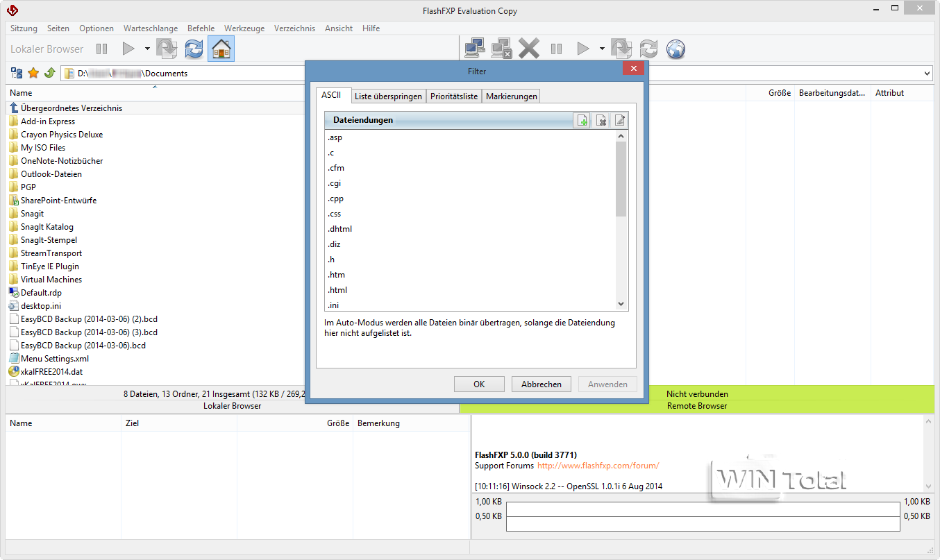Viewport: 940px width, 560px height.
Task: Click the edit file extension icon
Action: pyautogui.click(x=619, y=120)
